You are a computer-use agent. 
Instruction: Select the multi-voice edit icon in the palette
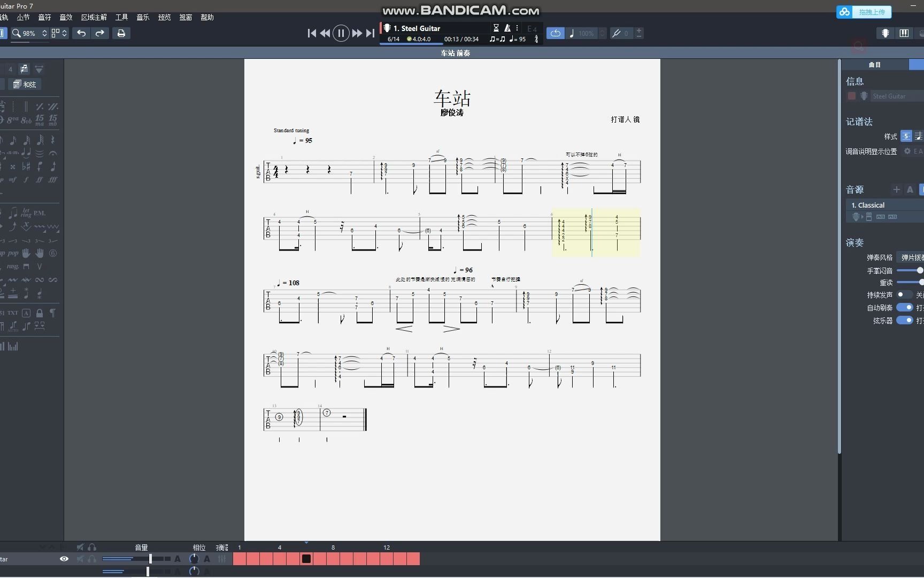[x=24, y=69]
